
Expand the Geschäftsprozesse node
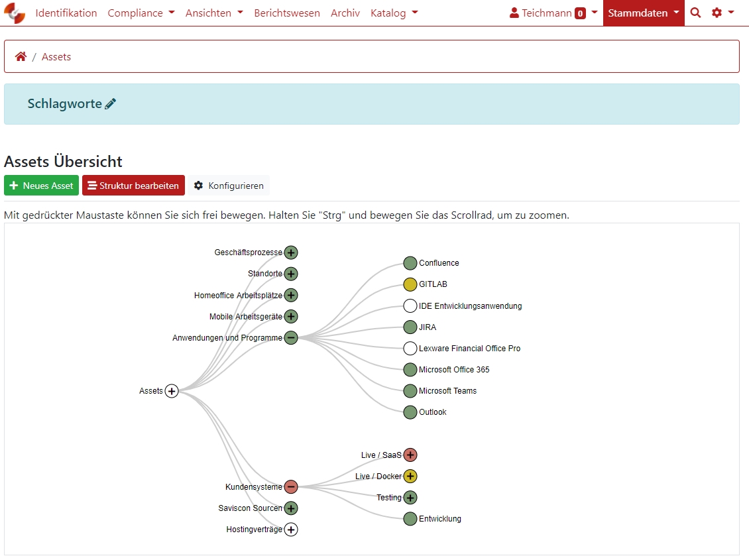(x=291, y=252)
